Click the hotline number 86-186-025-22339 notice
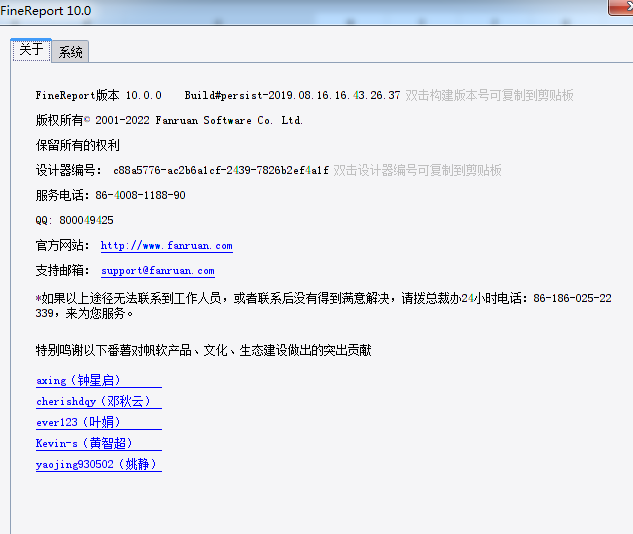Image resolution: width=633 pixels, height=534 pixels. tap(323, 306)
